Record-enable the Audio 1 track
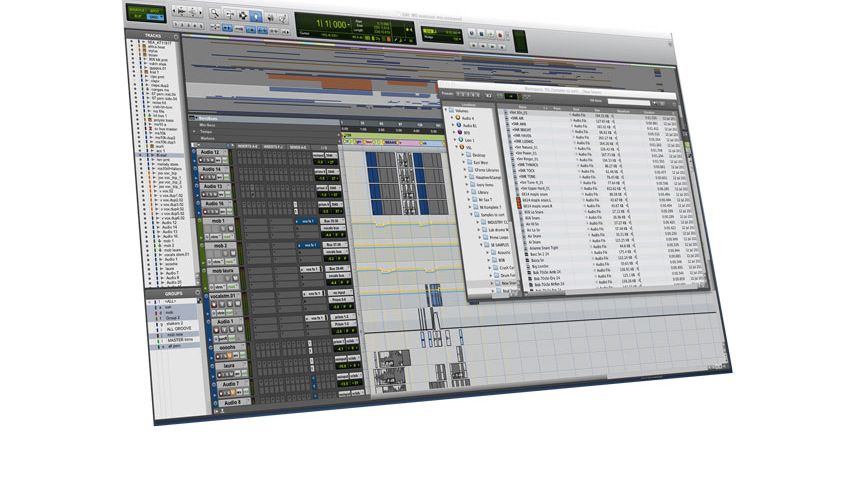Image resolution: width=850 pixels, height=478 pixels. tap(216, 330)
